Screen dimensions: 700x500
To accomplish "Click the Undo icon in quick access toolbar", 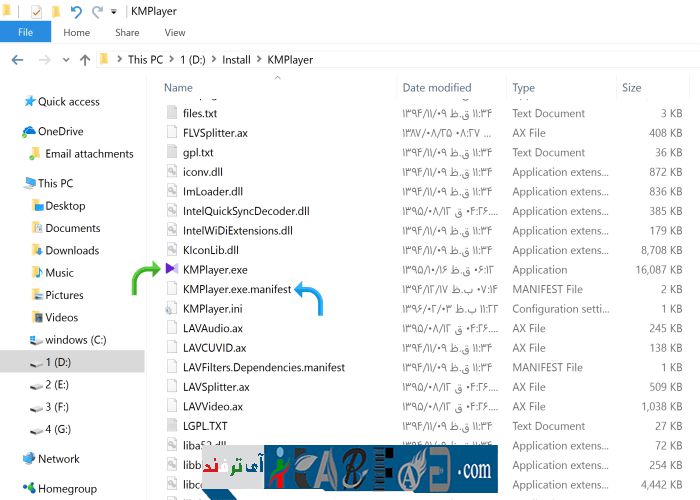I will [76, 12].
